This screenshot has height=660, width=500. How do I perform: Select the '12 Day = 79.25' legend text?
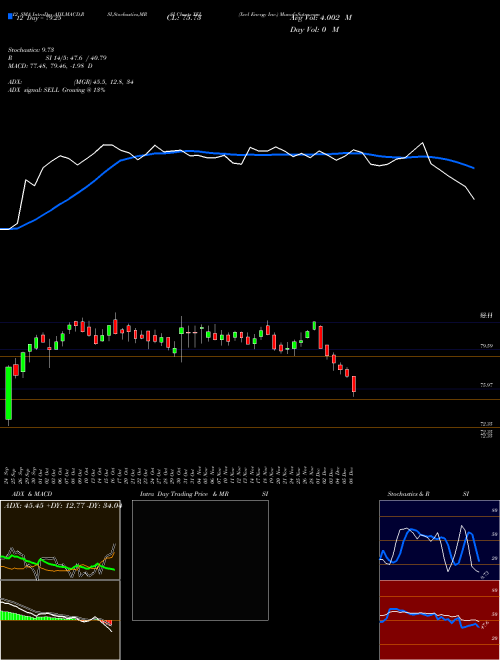coord(37,18)
